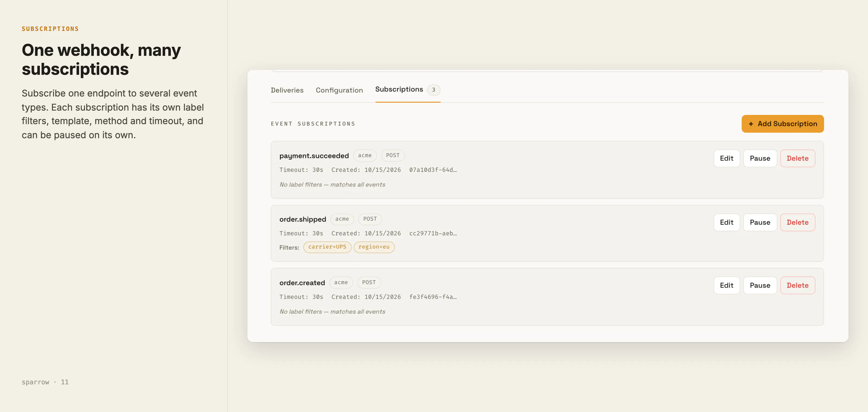Click the acme tag on order.shipped
The width and height of the screenshot is (868, 412).
point(342,219)
